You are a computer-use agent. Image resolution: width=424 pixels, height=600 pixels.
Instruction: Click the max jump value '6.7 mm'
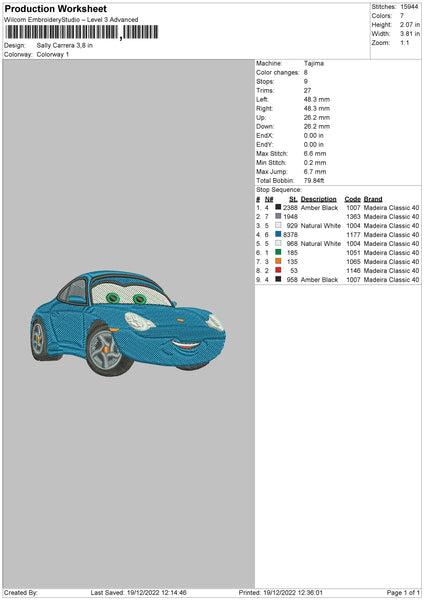(x=315, y=171)
